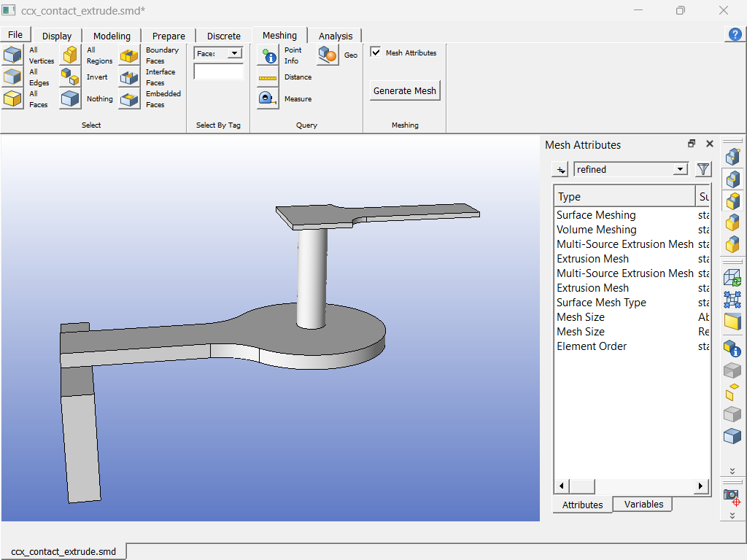Switch to the Analysis ribbon tab
This screenshot has height=560, width=747.
(336, 36)
